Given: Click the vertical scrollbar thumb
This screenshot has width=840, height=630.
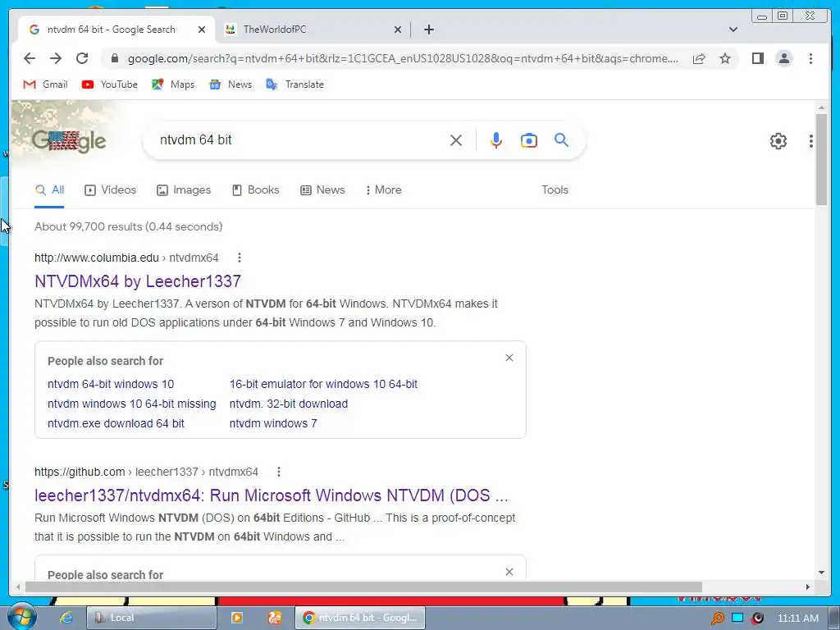Looking at the screenshot, I should click(821, 159).
